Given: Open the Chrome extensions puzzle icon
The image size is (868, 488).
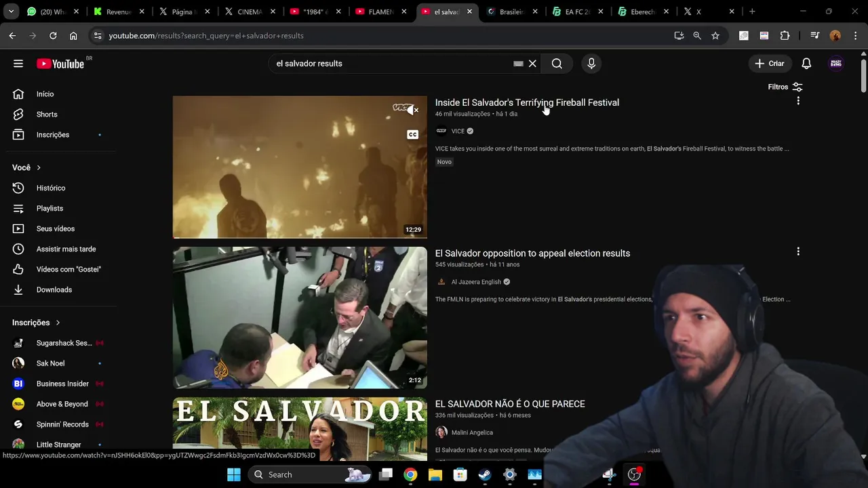Looking at the screenshot, I should click(x=785, y=36).
